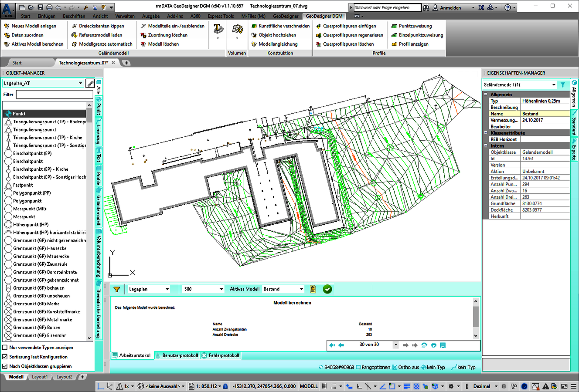Click Neues Modell anlegen

(x=30, y=26)
